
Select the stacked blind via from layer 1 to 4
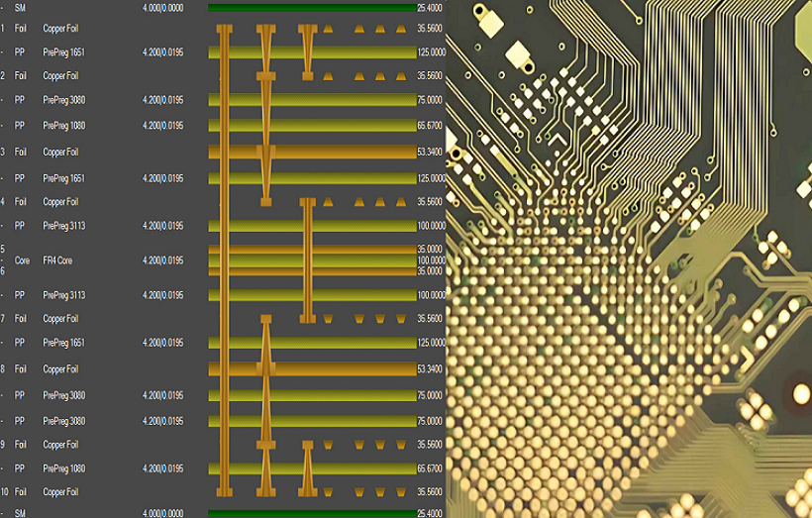click(x=266, y=115)
